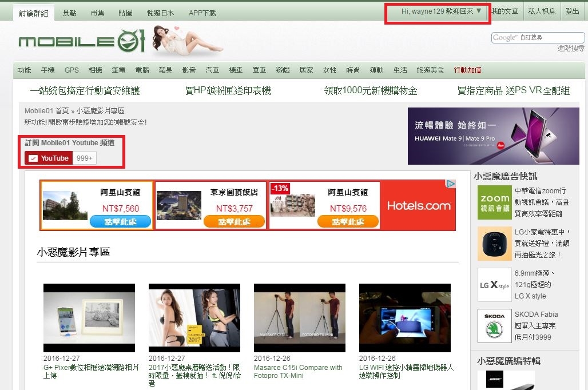Select the 居家 category menu

tap(306, 70)
